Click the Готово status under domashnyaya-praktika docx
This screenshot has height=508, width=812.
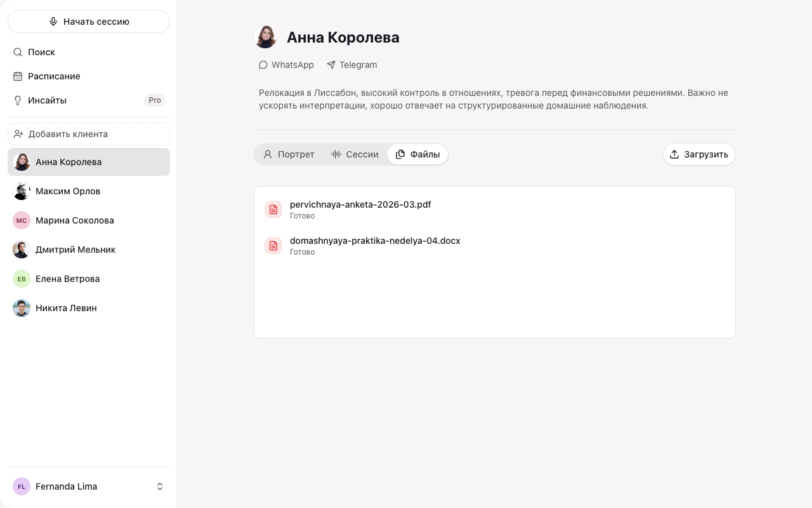click(302, 252)
